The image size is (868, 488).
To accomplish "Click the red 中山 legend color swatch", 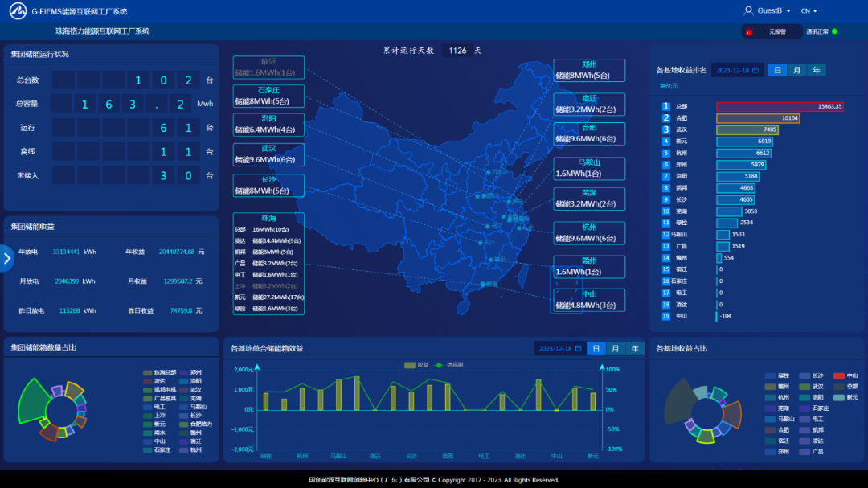I will [x=838, y=375].
